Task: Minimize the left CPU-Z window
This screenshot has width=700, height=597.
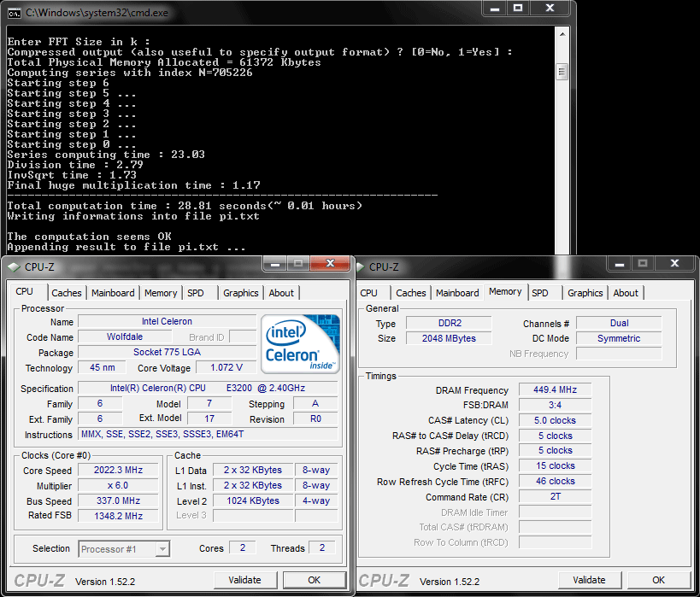Action: coord(275,263)
